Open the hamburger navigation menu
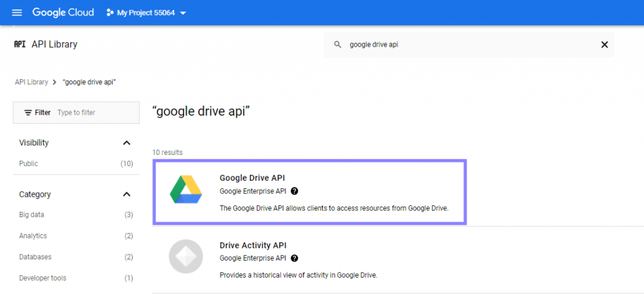644x294 pixels. (17, 13)
